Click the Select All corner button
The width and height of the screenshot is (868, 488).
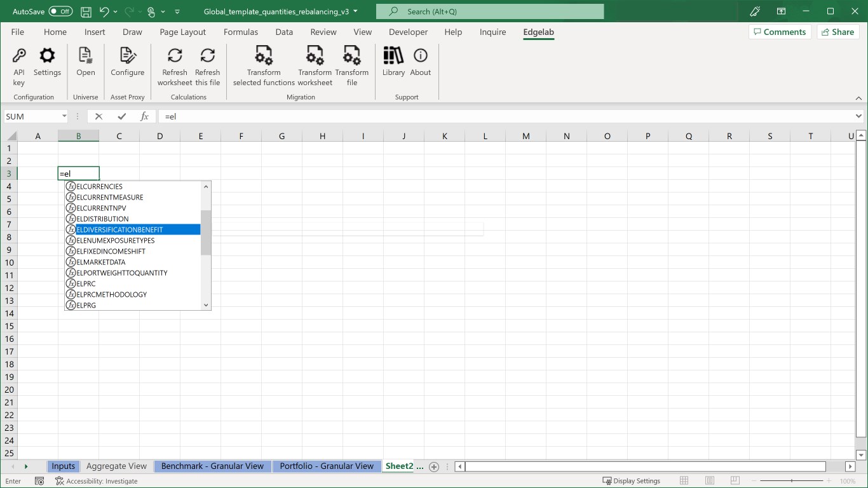point(9,136)
